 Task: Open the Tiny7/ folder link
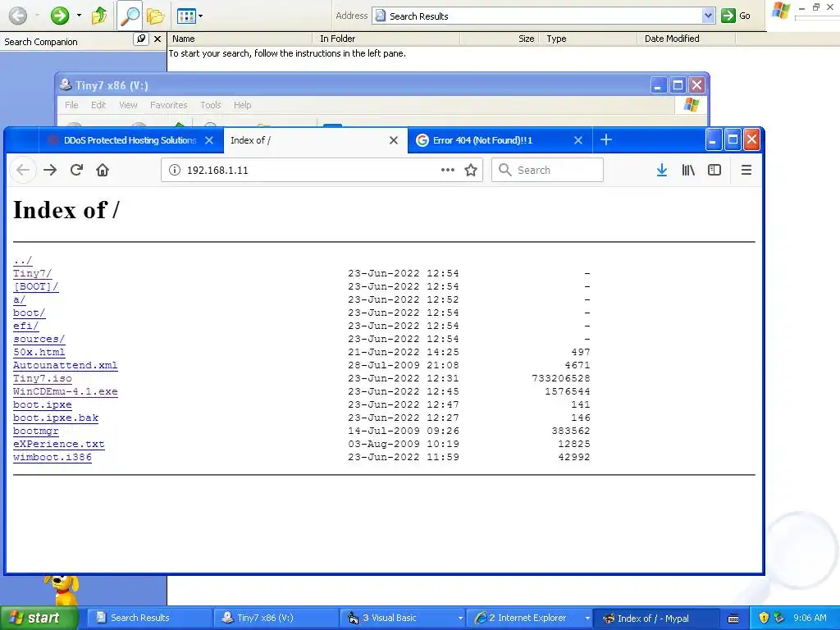point(32,273)
